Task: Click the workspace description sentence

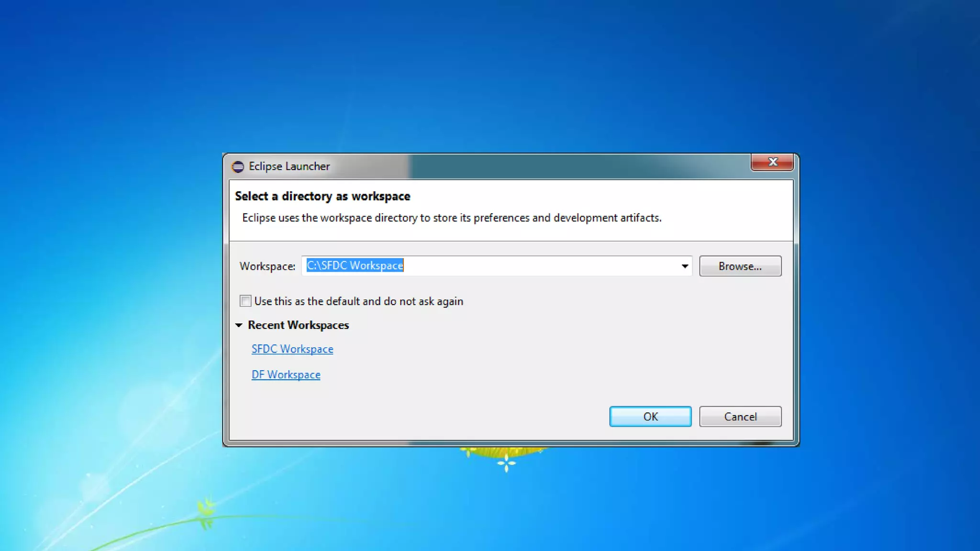Action: [451, 218]
